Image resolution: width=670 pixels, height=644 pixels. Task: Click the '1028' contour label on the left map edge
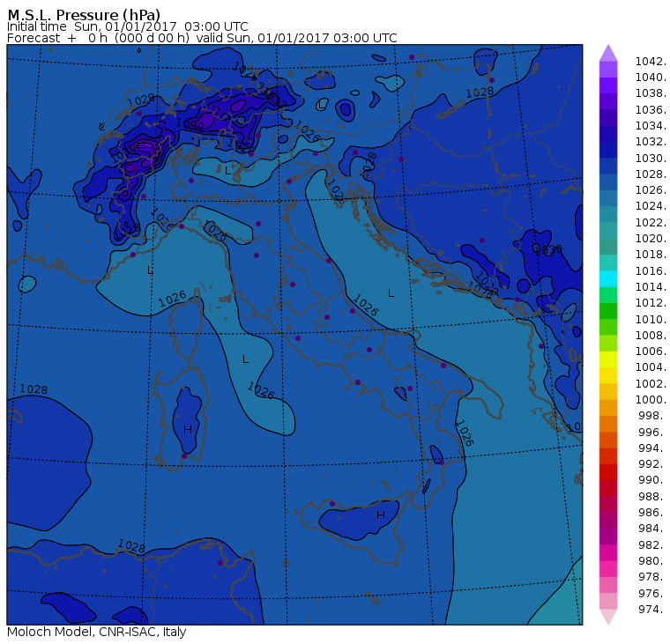click(33, 389)
